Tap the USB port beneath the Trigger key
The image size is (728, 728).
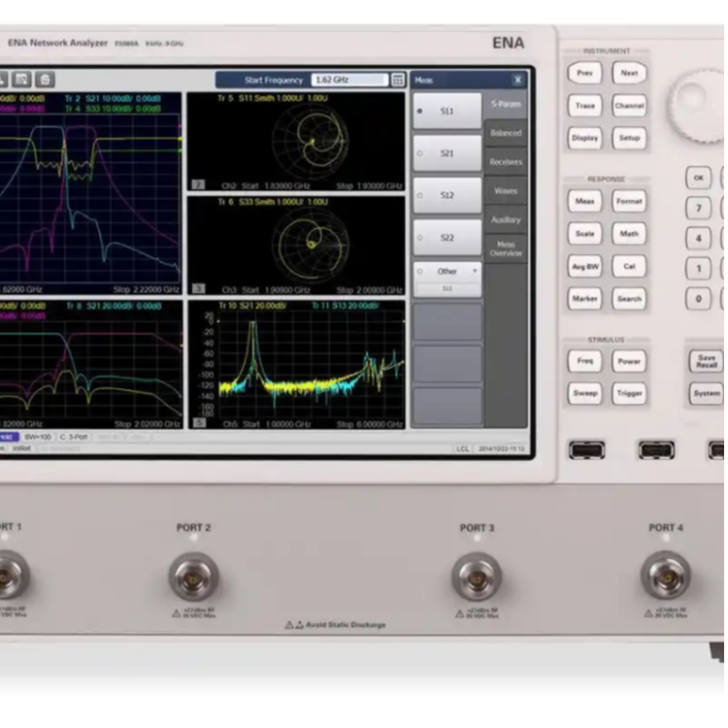tap(656, 449)
